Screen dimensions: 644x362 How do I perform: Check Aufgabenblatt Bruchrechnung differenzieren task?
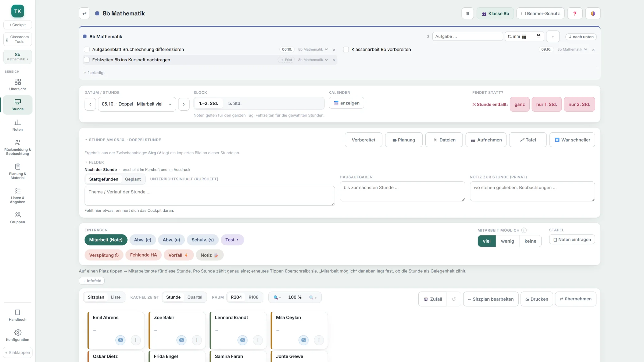click(87, 49)
